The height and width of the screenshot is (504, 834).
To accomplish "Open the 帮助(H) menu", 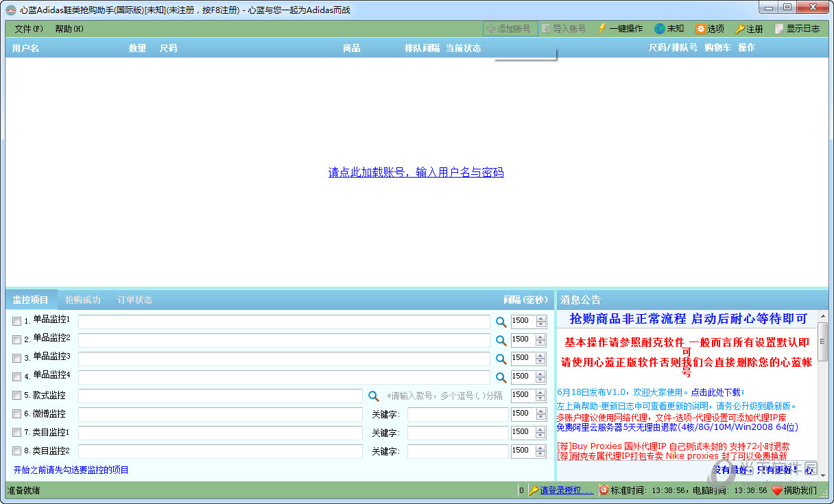I will (x=69, y=29).
